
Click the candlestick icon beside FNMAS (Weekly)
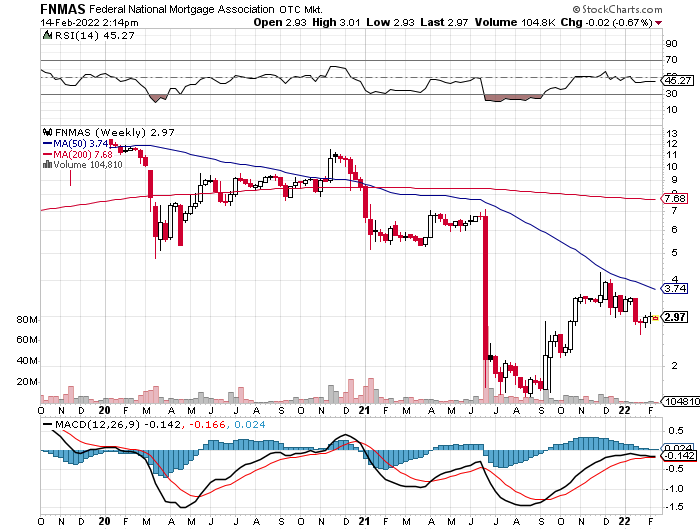(x=47, y=132)
